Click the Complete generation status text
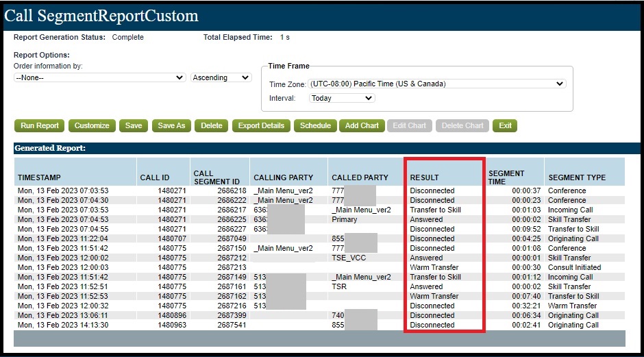The image size is (644, 357). [x=127, y=37]
